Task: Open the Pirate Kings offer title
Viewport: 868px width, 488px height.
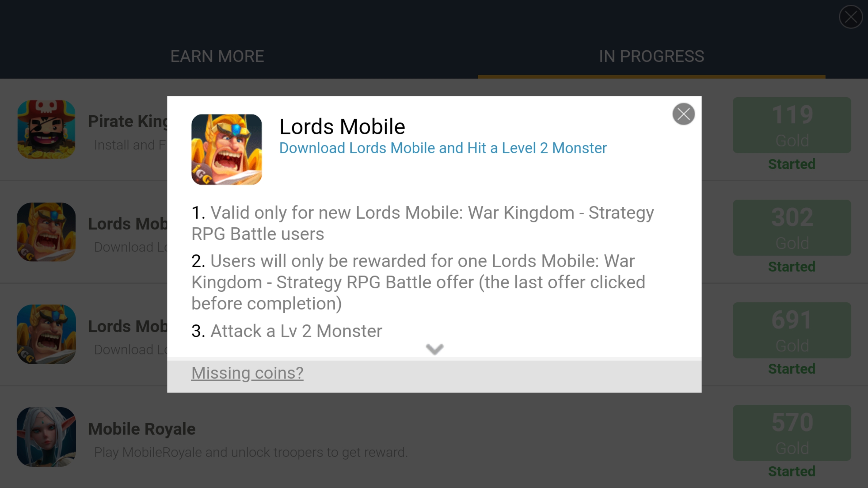Action: [128, 121]
